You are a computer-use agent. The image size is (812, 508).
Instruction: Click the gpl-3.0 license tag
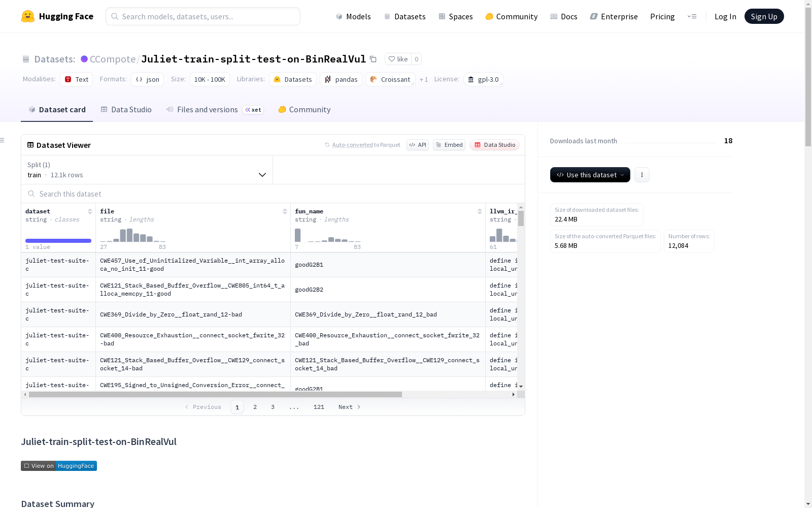click(x=483, y=79)
